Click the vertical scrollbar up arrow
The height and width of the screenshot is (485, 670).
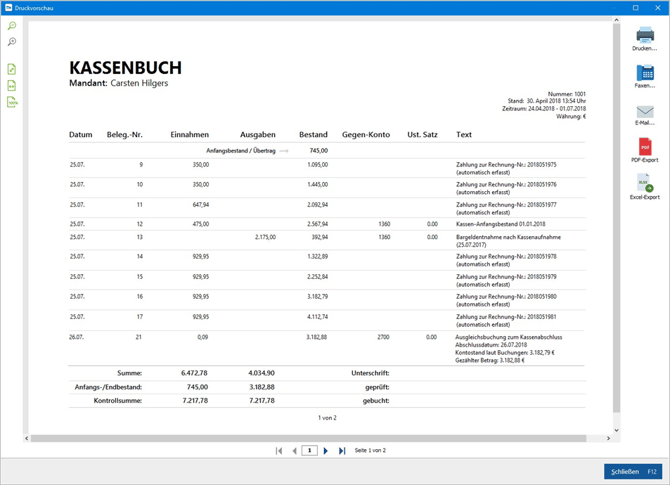pyautogui.click(x=616, y=21)
